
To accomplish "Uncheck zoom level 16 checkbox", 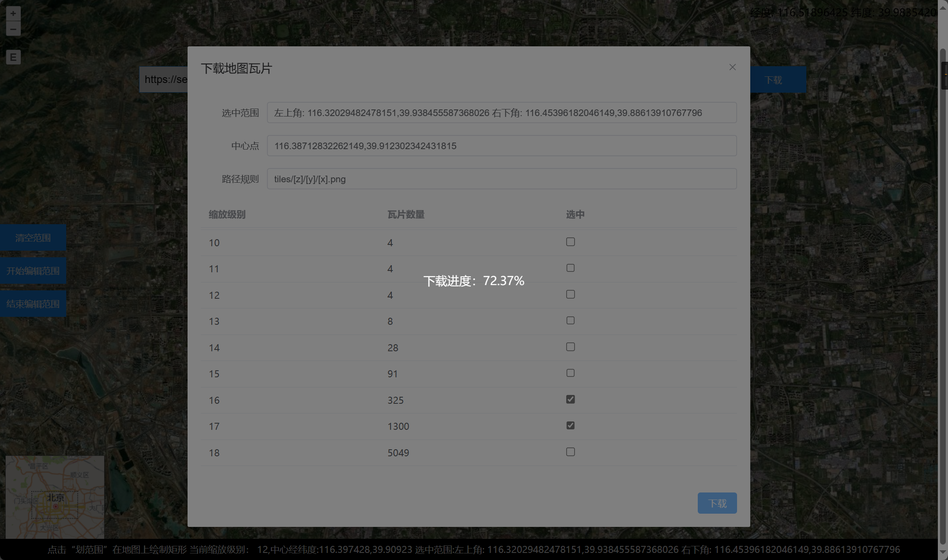I will (570, 399).
